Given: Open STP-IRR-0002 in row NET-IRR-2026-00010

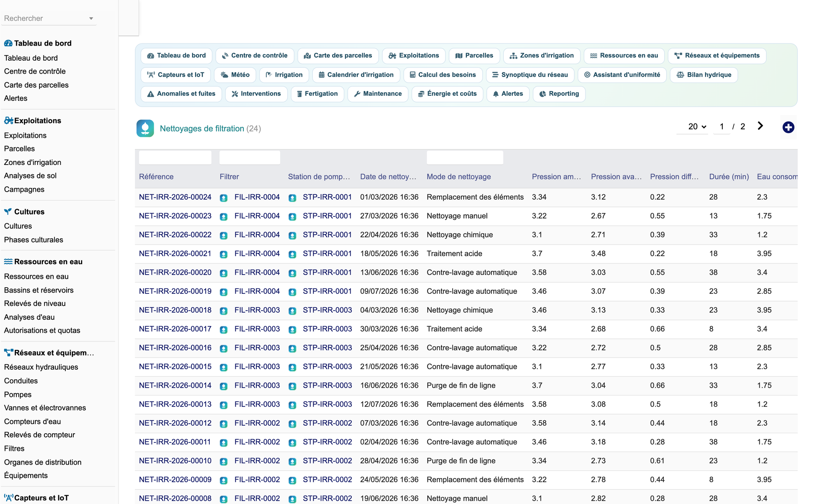Looking at the screenshot, I should coord(327,461).
